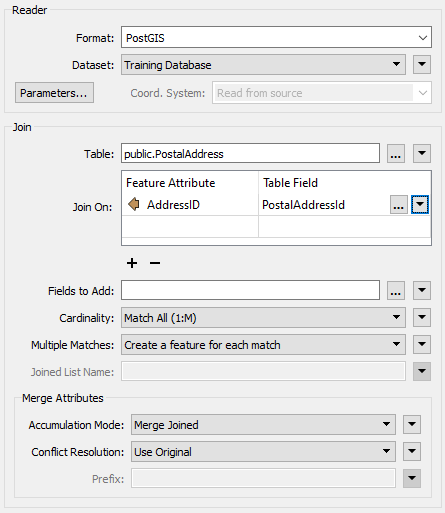Open the arrow menu beside Table field
This screenshot has width=445, height=513.
point(422,154)
